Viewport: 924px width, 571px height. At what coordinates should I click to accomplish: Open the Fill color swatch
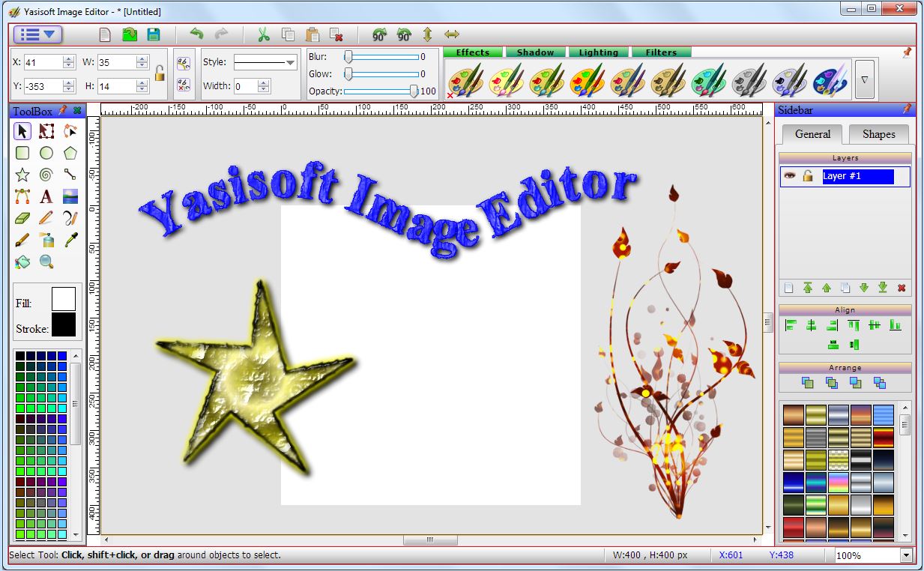(x=64, y=298)
